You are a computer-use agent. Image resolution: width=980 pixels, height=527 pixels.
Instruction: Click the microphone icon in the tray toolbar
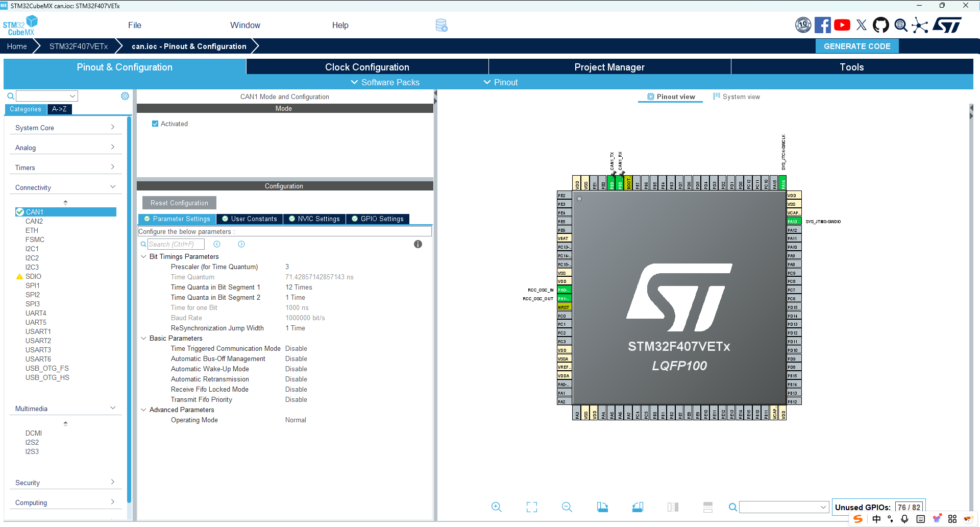(904, 519)
